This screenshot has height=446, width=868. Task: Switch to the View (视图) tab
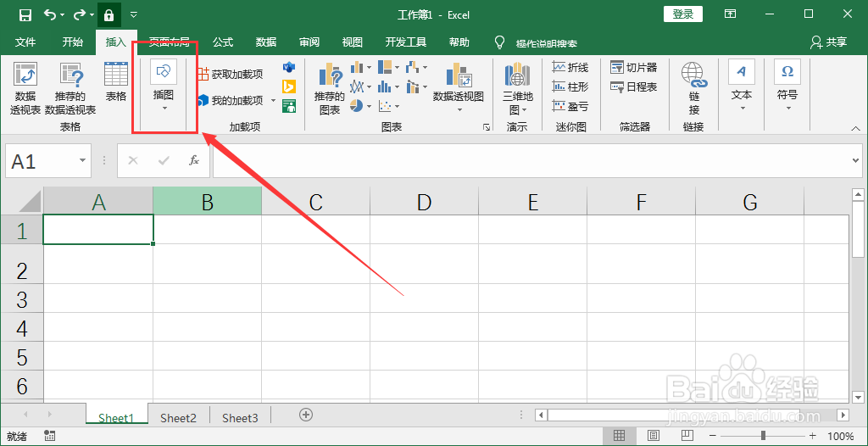[353, 42]
